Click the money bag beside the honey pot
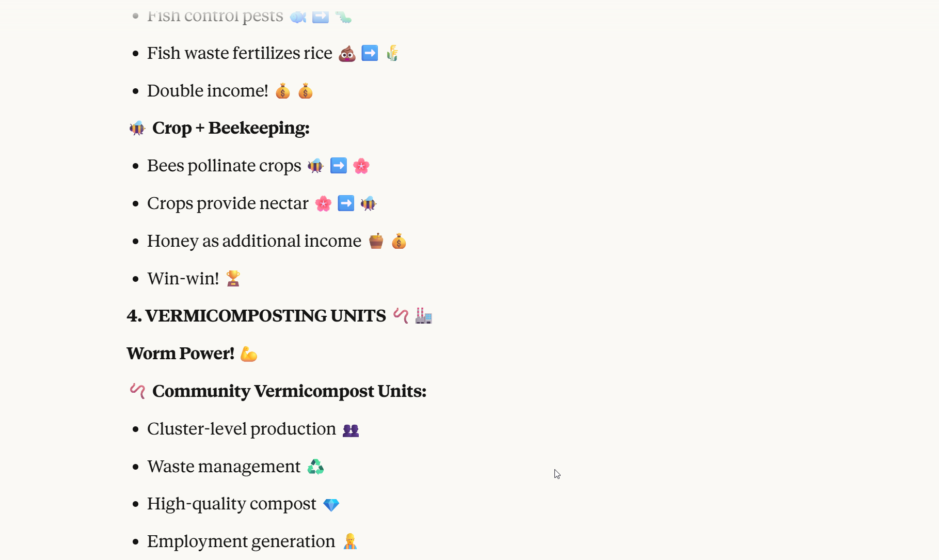Image resolution: width=939 pixels, height=560 pixels. pyautogui.click(x=399, y=241)
